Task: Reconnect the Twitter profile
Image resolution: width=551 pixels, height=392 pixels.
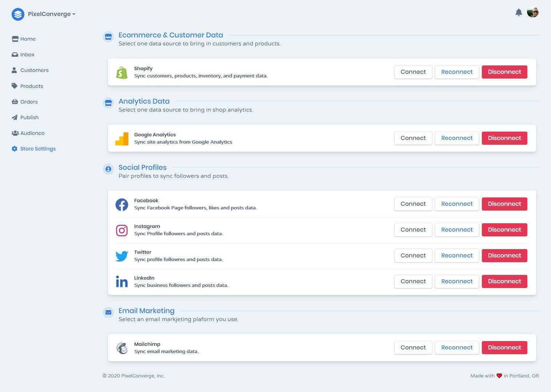Action: click(x=457, y=256)
